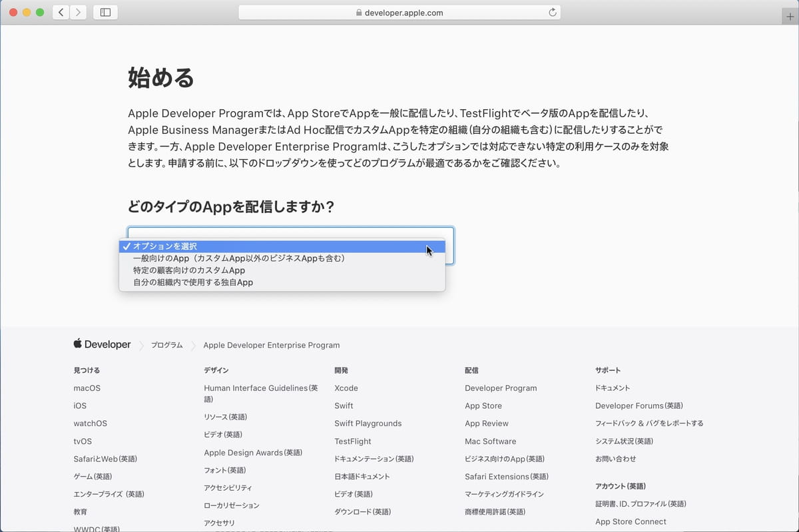Open a new tab with plus button
The height and width of the screenshot is (532, 799).
pos(790,17)
